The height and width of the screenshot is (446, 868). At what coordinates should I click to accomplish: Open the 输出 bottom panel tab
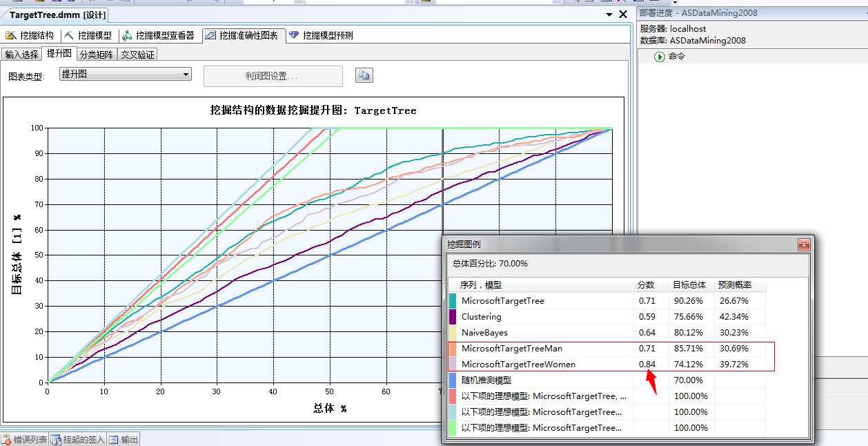(124, 439)
